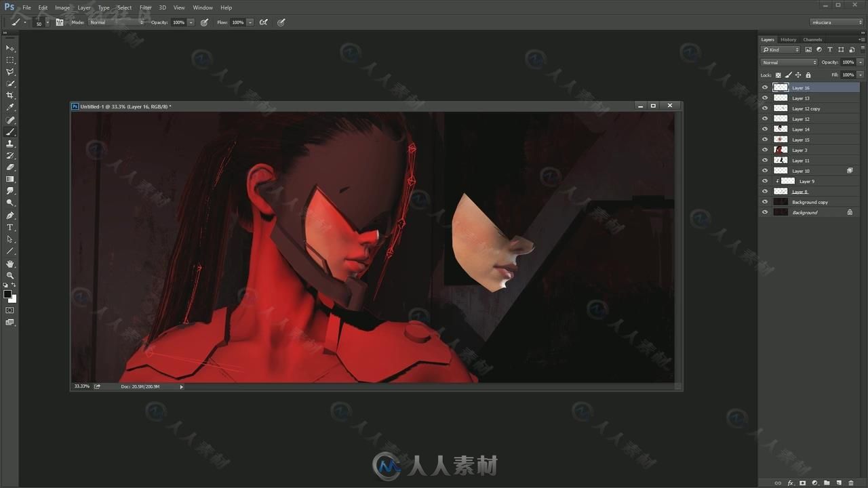Select the Move tool
This screenshot has width=868, height=488.
10,48
